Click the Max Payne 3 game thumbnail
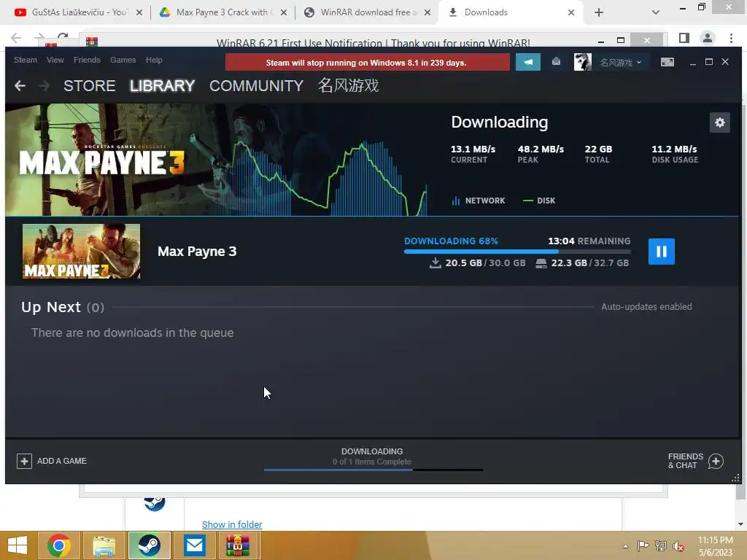Image resolution: width=747 pixels, height=560 pixels. (82, 251)
